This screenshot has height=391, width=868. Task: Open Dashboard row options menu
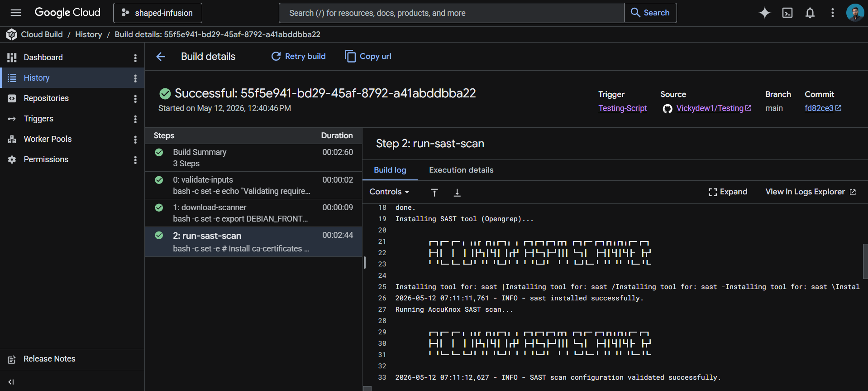(x=135, y=58)
